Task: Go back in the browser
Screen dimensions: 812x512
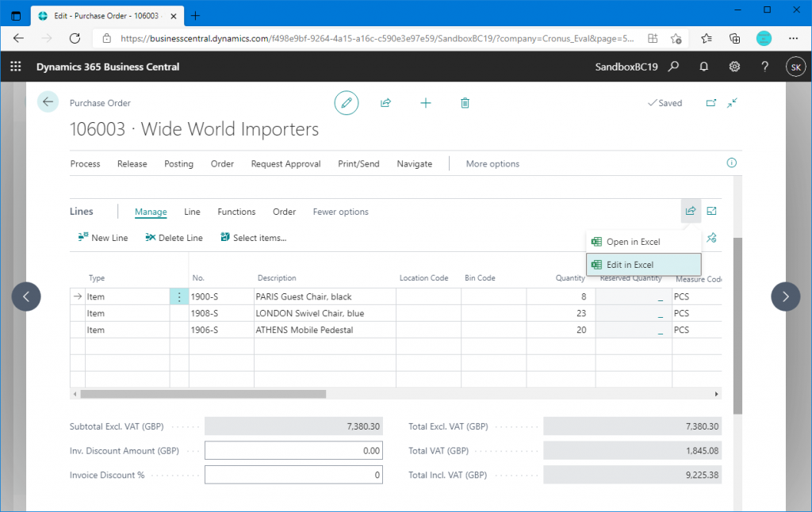Action: 19,38
